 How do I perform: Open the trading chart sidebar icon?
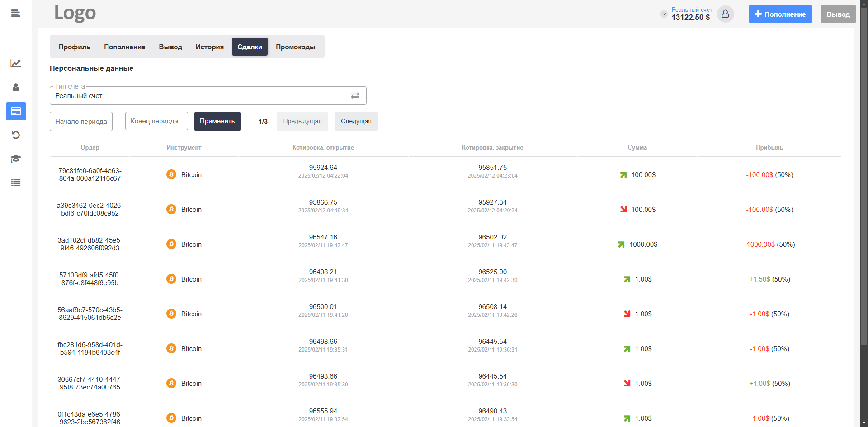point(16,63)
